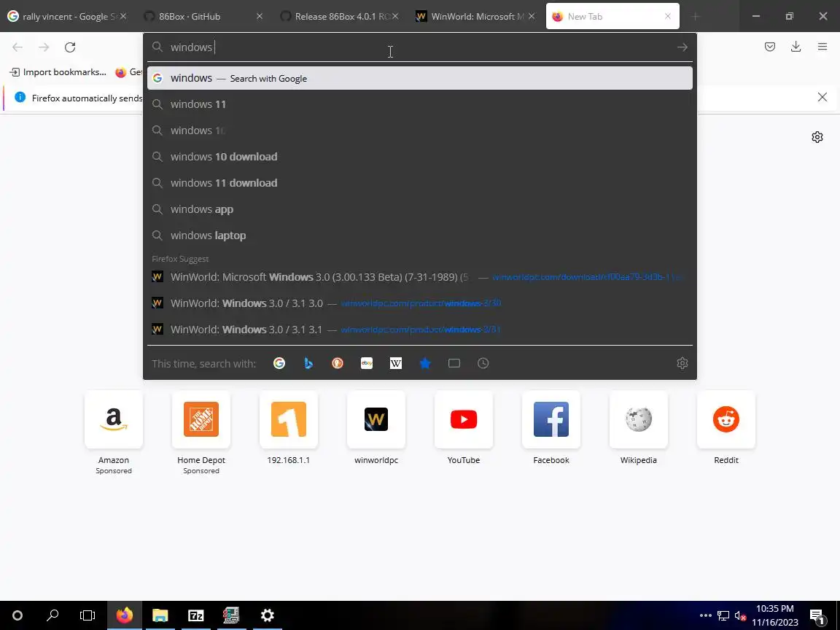The width and height of the screenshot is (840, 630).
Task: Open taskbar Search magnifier
Action: tap(52, 615)
